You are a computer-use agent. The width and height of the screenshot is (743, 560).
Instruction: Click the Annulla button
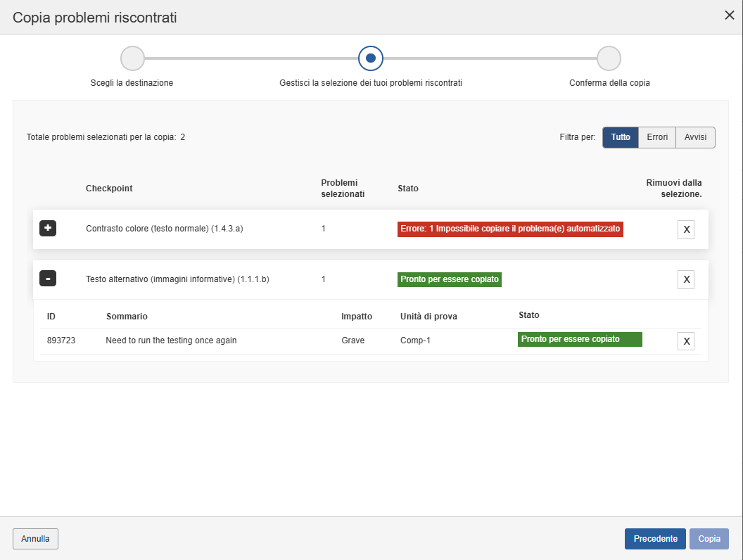click(x=35, y=539)
